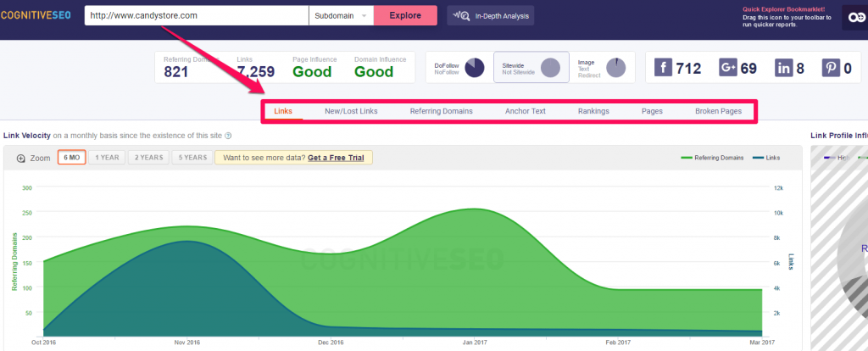Viewport: 868px width, 351px height.
Task: Click the Feb 2017 axis label
Action: tap(618, 343)
